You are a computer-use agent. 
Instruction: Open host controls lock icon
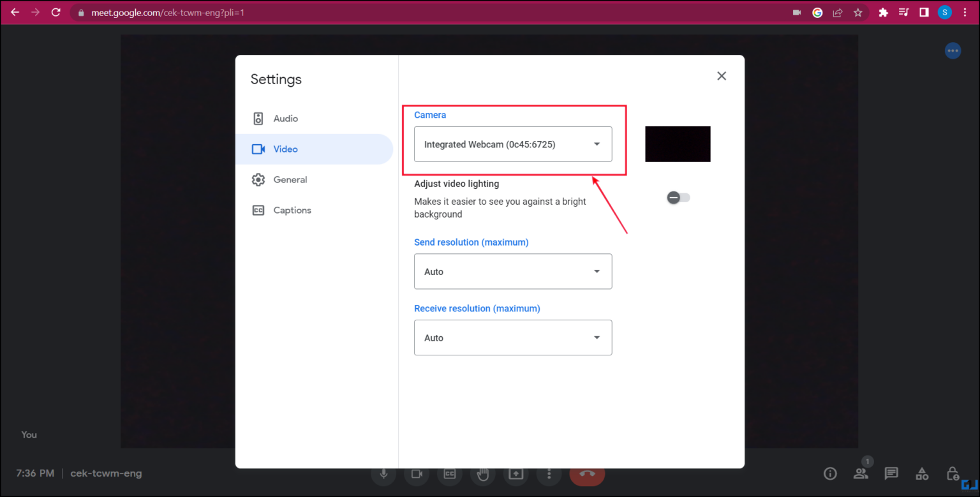point(953,473)
